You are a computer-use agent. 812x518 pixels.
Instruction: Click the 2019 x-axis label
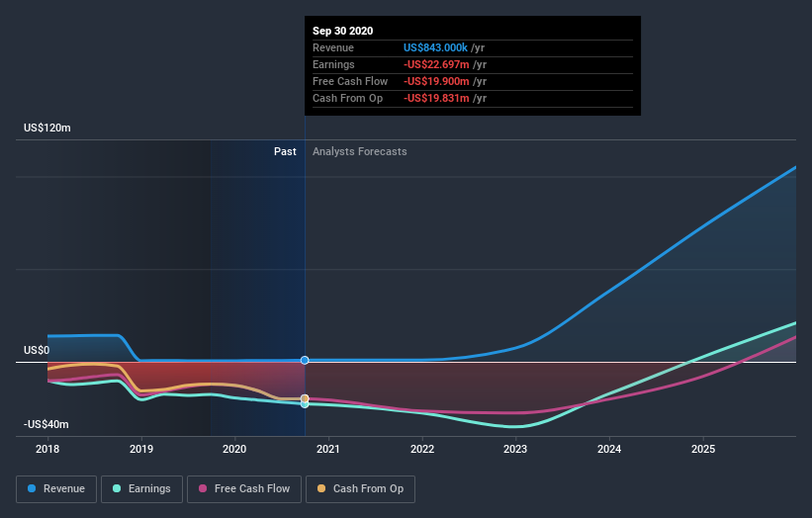pos(141,449)
